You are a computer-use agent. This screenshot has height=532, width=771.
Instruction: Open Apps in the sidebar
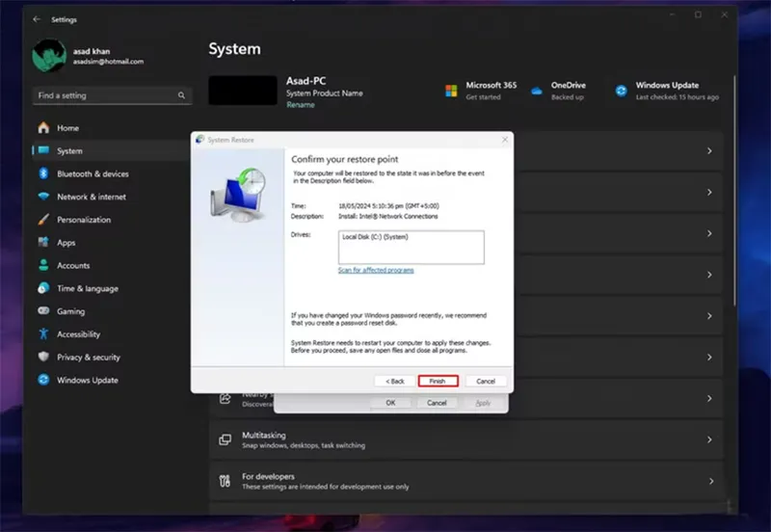(112, 243)
